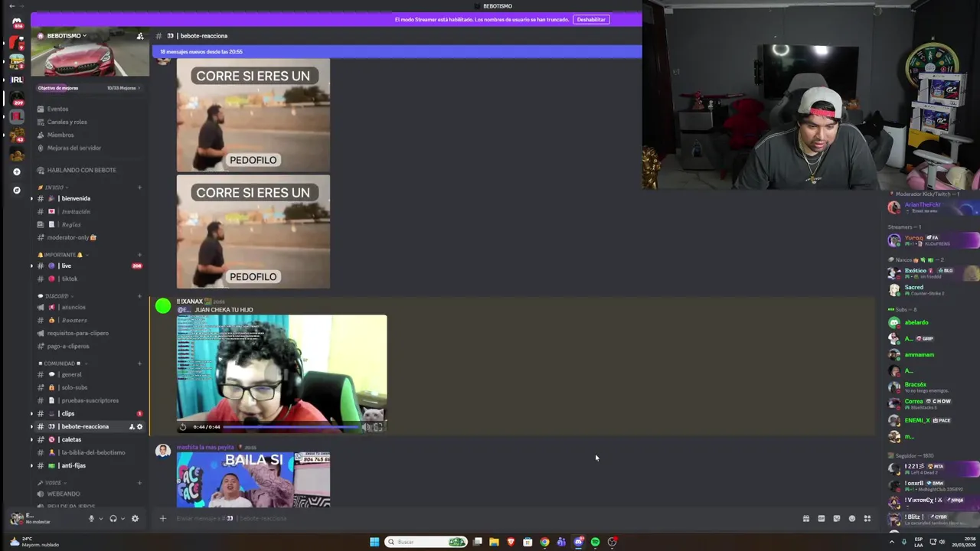The image size is (980, 551).
Task: Open ArianTheFckr member profile
Action: pos(933,207)
